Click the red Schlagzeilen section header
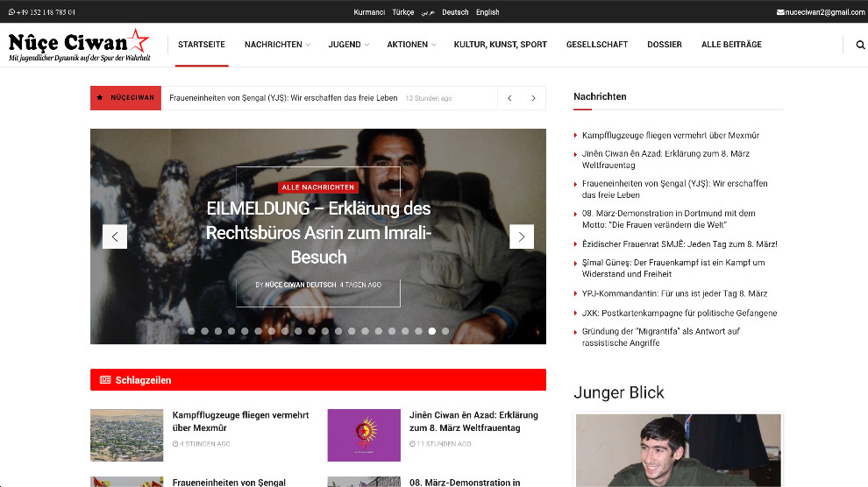868x487 pixels. coord(317,380)
